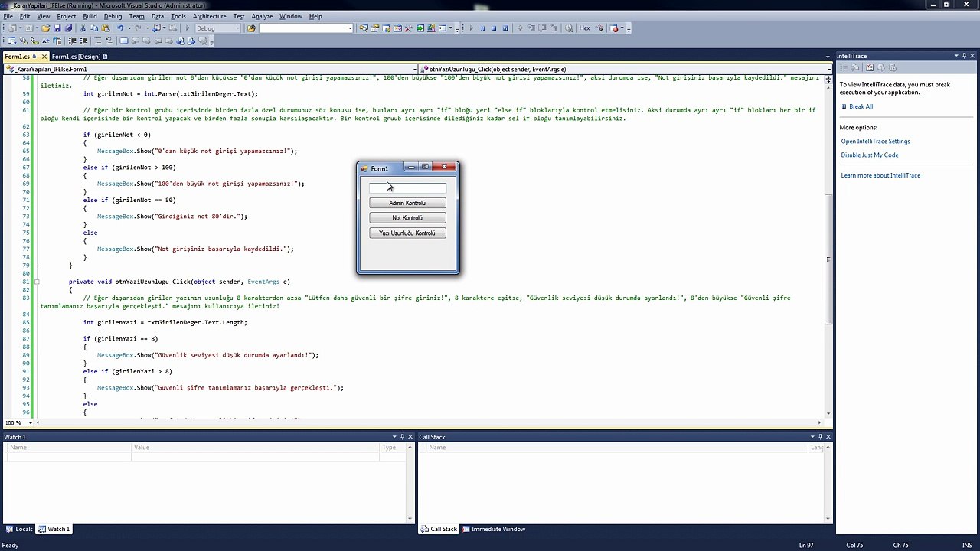Click the Pause (Break All) debug icon
980x551 pixels.
(482, 28)
